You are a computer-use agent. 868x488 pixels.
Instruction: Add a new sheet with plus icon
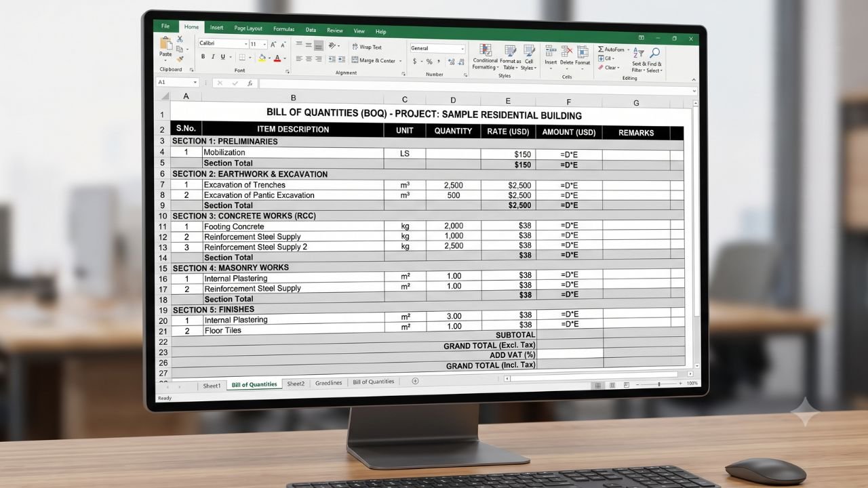(415, 381)
